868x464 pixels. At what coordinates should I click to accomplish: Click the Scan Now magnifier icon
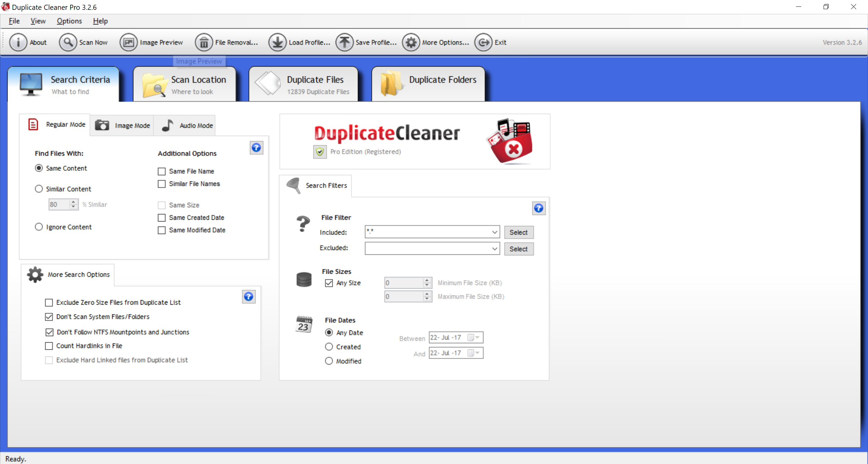[68, 42]
